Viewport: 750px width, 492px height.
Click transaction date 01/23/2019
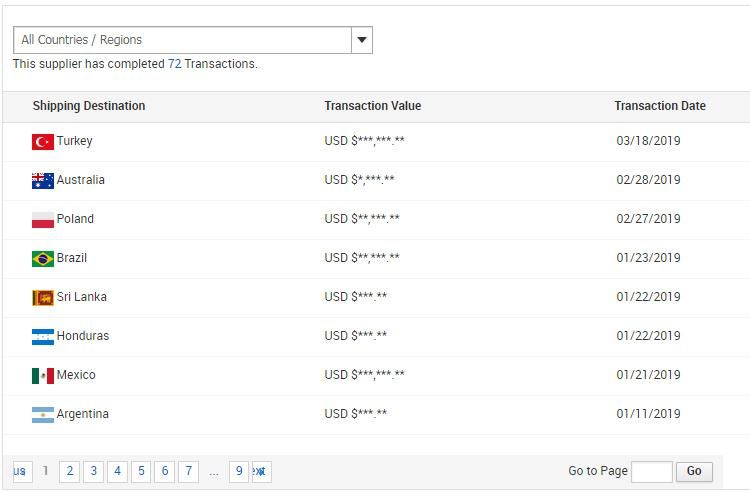pos(648,258)
